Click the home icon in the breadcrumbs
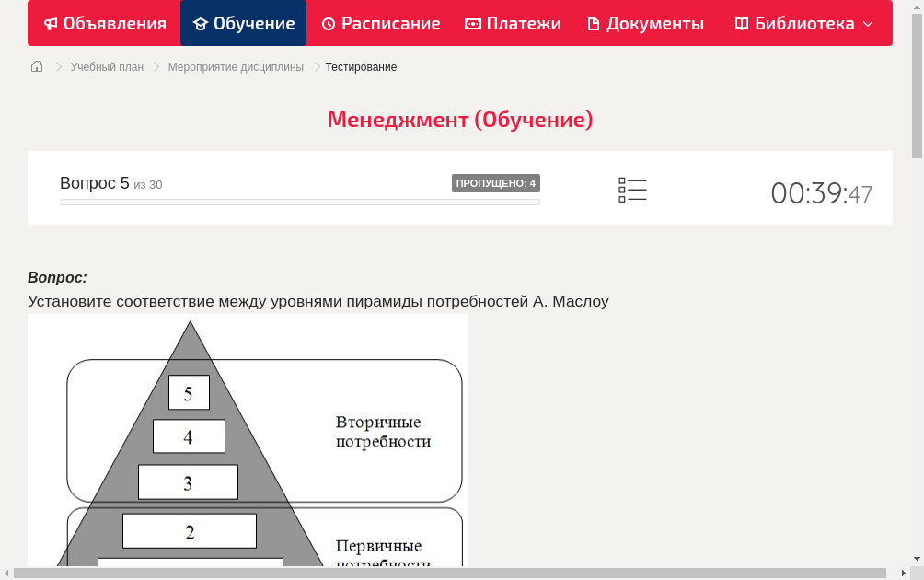The image size is (924, 580). (x=36, y=66)
